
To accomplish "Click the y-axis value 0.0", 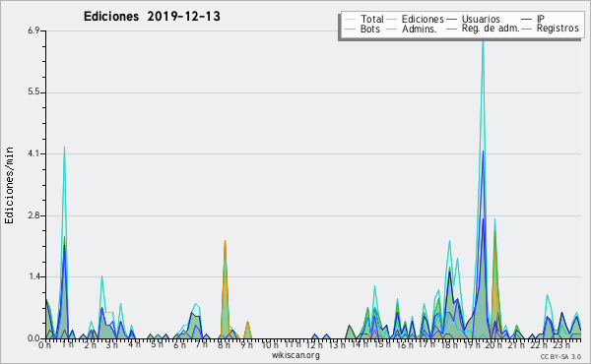I will [33, 338].
